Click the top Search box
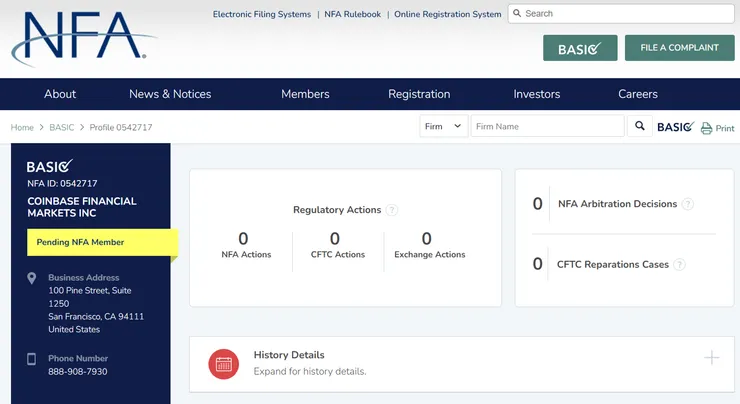This screenshot has width=740, height=404. point(620,14)
